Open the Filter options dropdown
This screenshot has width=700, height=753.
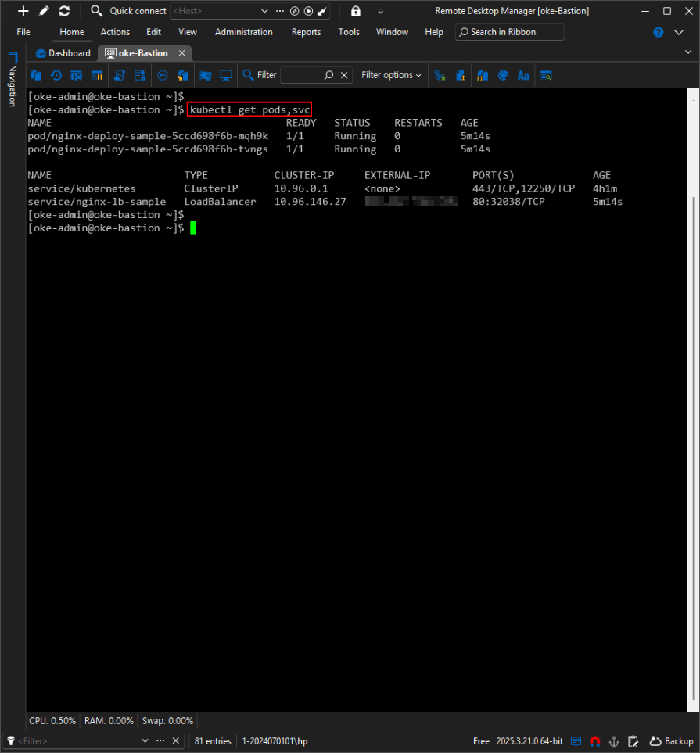391,75
